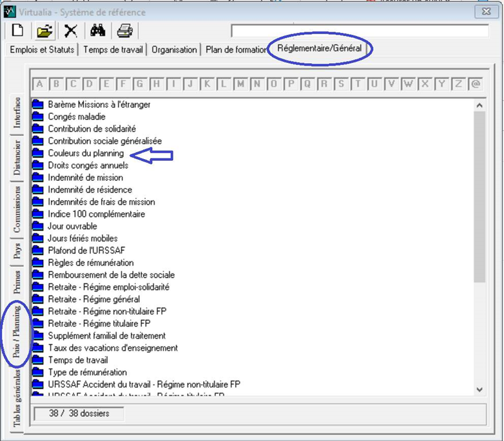Open the Paie / Planning side tab
This screenshot has width=504, height=441.
pos(17,332)
